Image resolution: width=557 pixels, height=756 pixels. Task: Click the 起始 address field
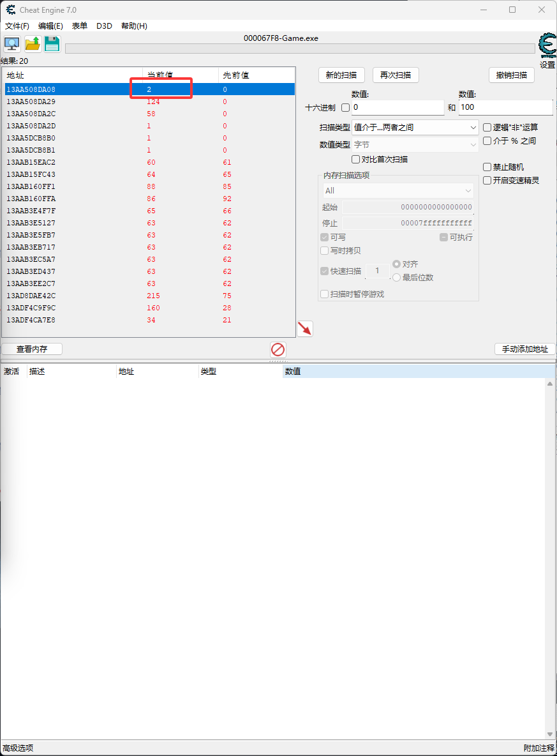pyautogui.click(x=408, y=208)
